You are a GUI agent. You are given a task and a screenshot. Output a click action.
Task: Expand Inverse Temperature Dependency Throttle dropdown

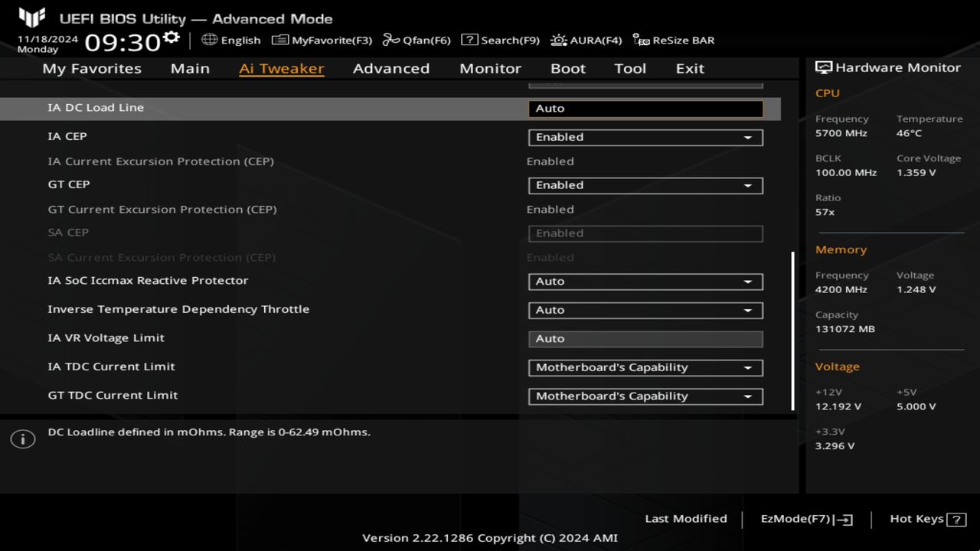[645, 310]
